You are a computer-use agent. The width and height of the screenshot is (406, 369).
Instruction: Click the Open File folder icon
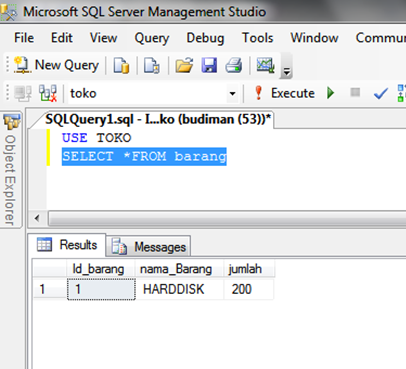pyautogui.click(x=184, y=65)
